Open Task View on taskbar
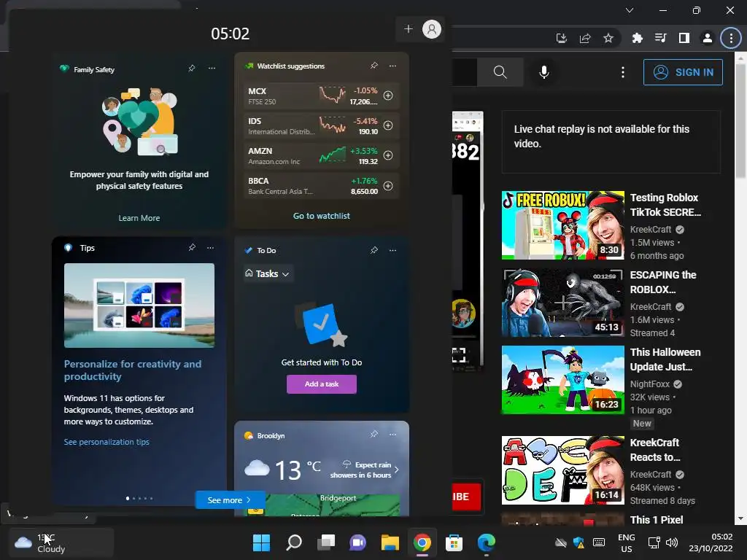The height and width of the screenshot is (560, 747). pos(326,542)
